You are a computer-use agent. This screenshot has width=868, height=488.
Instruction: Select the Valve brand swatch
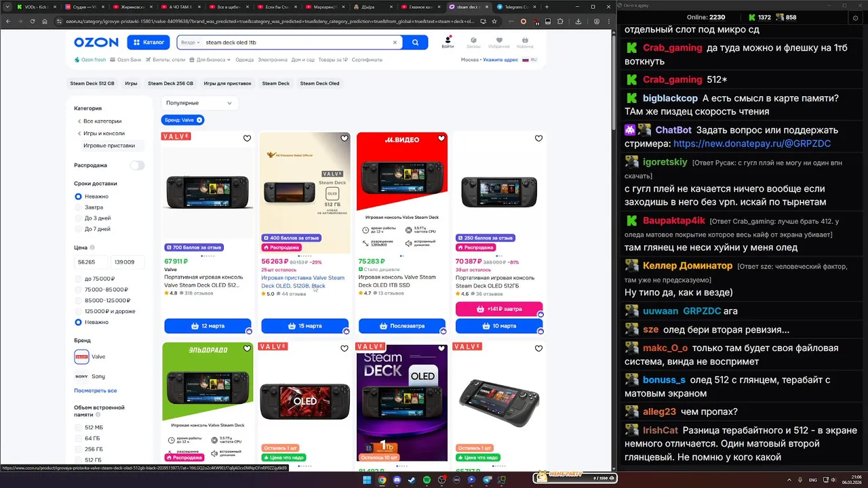click(x=81, y=357)
